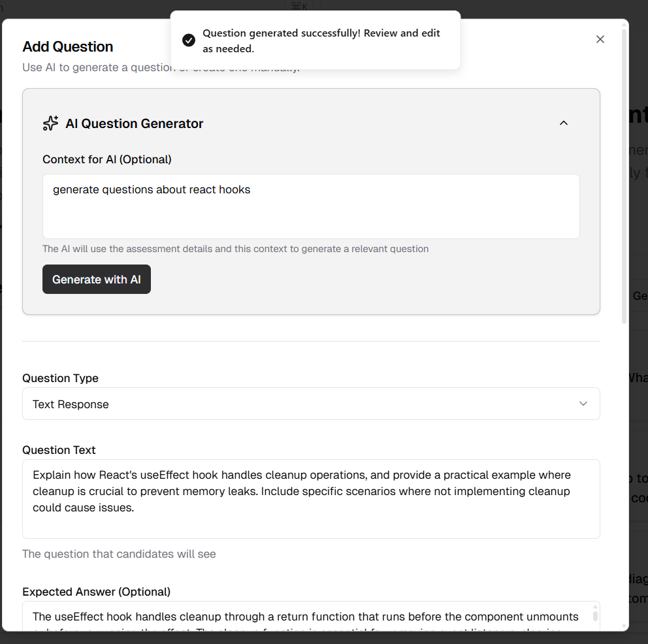This screenshot has height=644, width=648.
Task: Click the 'Context for AI (Optional)' label
Action: [107, 159]
